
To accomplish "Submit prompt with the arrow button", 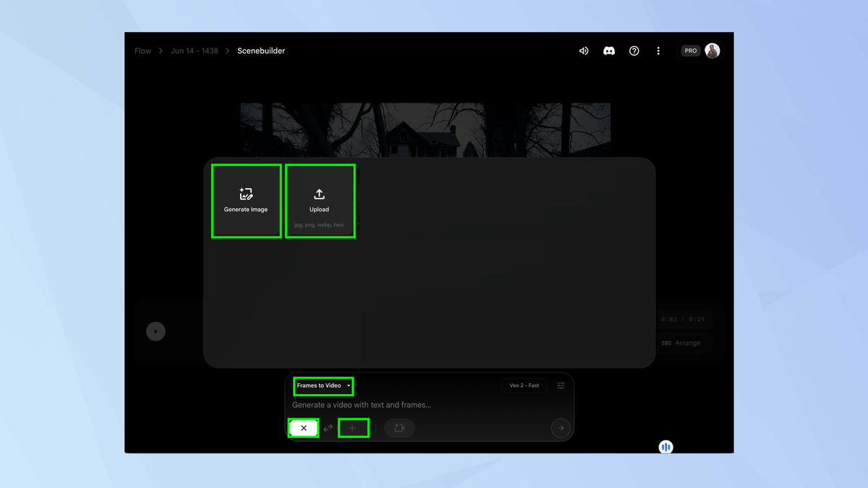I will pos(561,428).
